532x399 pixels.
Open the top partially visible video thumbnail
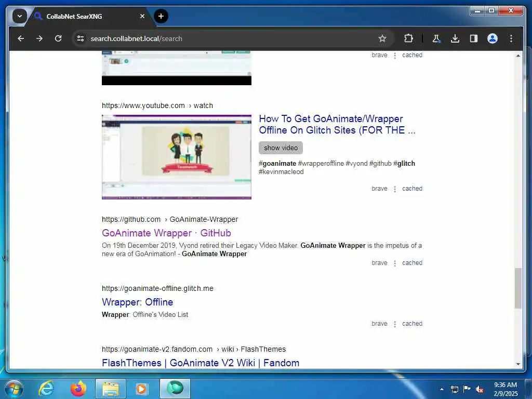(x=177, y=68)
